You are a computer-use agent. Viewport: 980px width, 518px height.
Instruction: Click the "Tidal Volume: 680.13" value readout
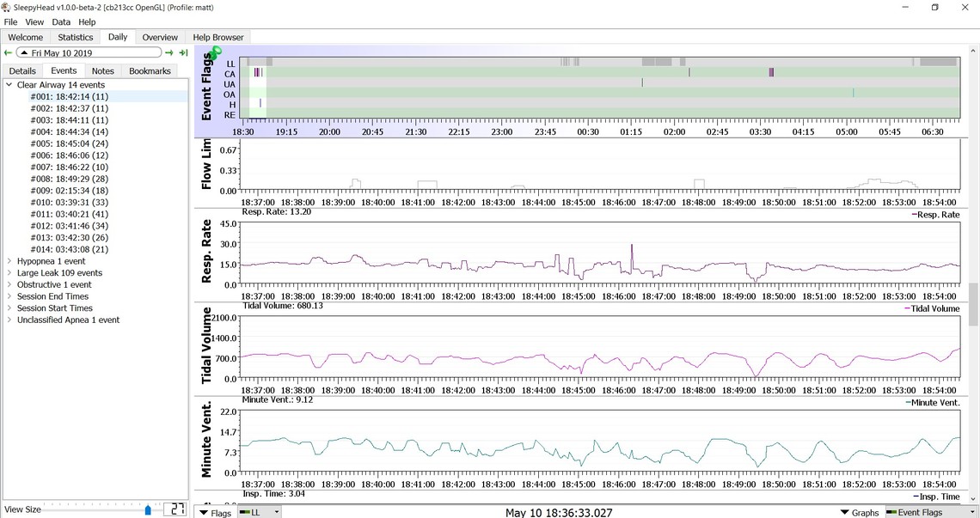[x=283, y=306]
